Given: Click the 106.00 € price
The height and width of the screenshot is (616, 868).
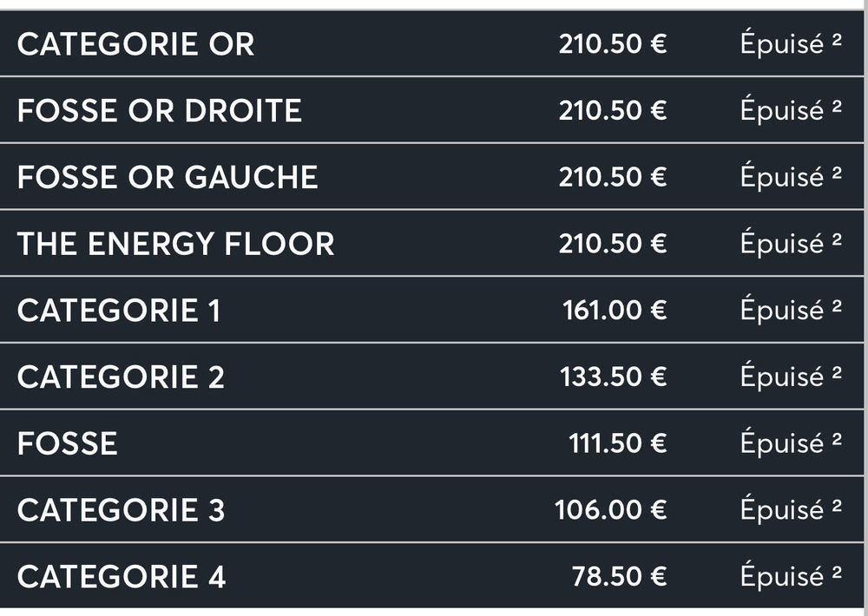Looking at the screenshot, I should [x=610, y=510].
